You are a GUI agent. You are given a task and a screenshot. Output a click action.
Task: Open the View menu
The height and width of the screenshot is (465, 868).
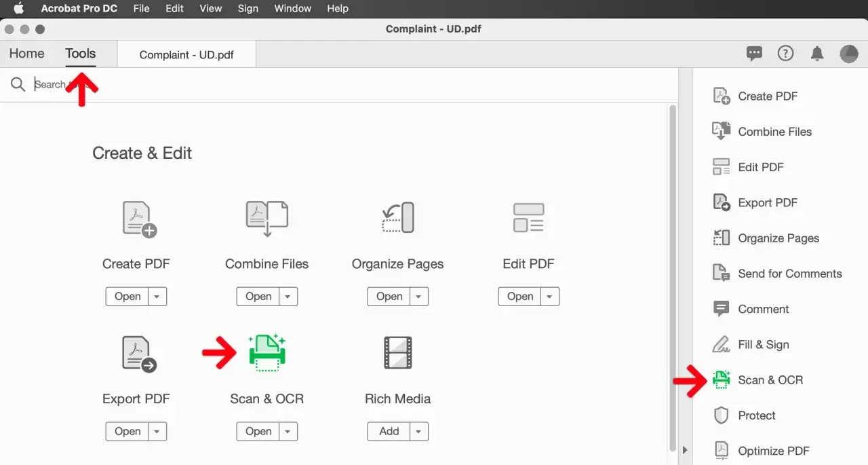click(211, 8)
